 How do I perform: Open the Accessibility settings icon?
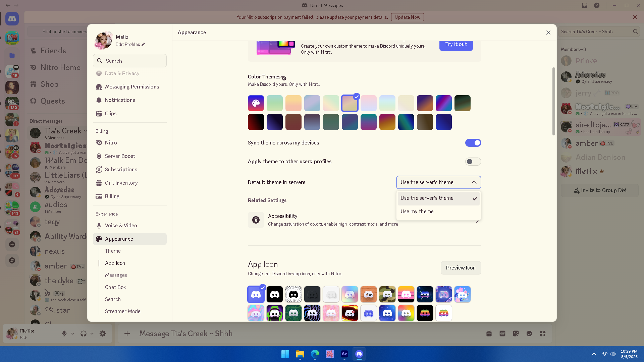(x=256, y=220)
